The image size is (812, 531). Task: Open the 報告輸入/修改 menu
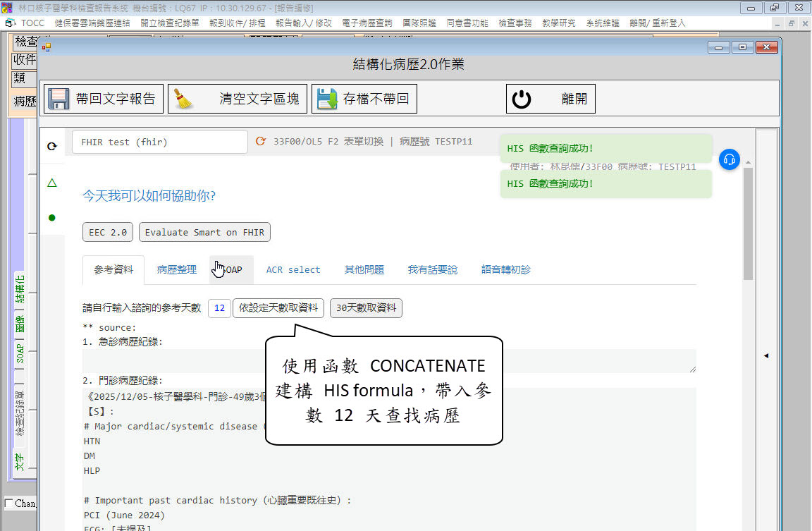303,23
